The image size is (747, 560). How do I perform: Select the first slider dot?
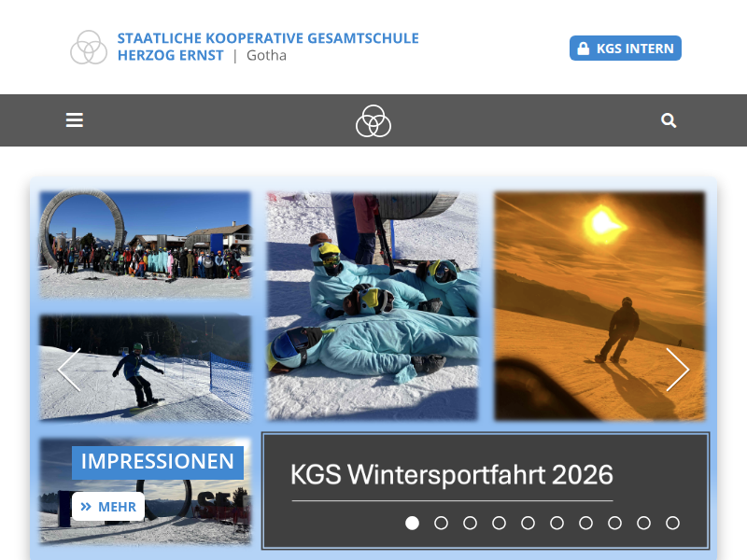click(412, 523)
